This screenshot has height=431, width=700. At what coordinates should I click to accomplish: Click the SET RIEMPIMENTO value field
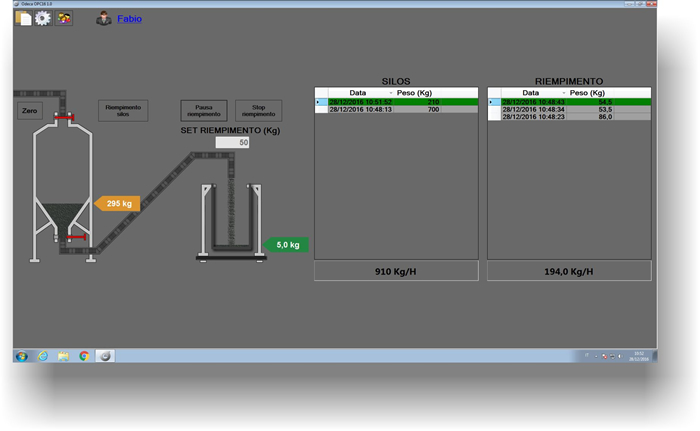coord(231,143)
